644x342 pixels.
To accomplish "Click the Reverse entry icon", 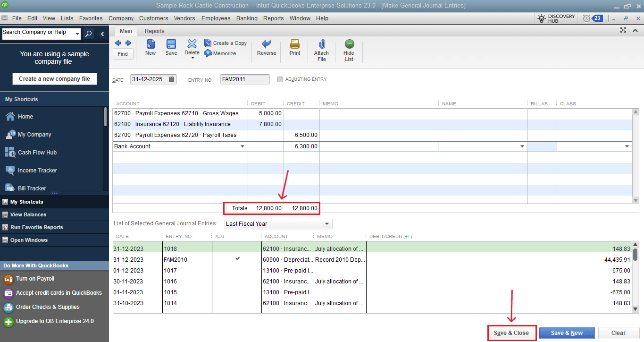I will 267,44.
